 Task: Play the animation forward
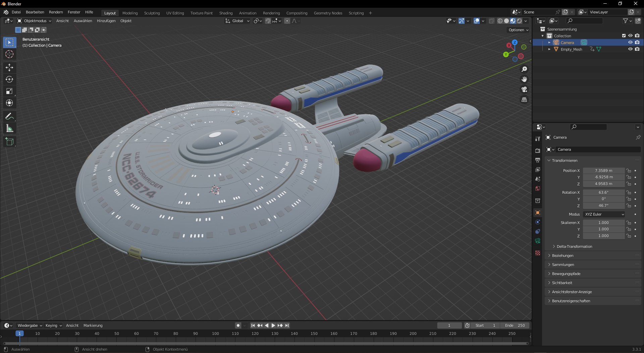point(273,325)
